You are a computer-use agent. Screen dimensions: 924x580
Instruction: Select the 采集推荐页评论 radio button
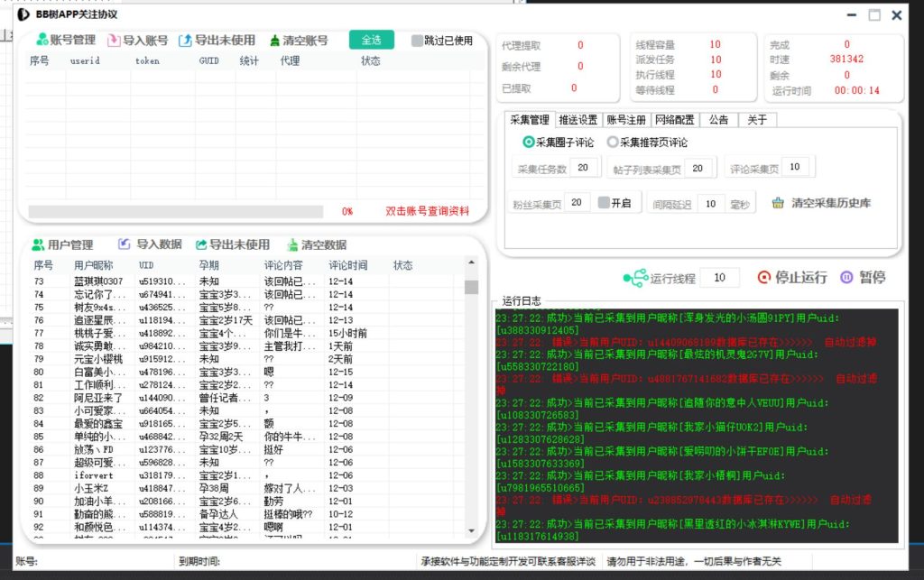click(613, 143)
